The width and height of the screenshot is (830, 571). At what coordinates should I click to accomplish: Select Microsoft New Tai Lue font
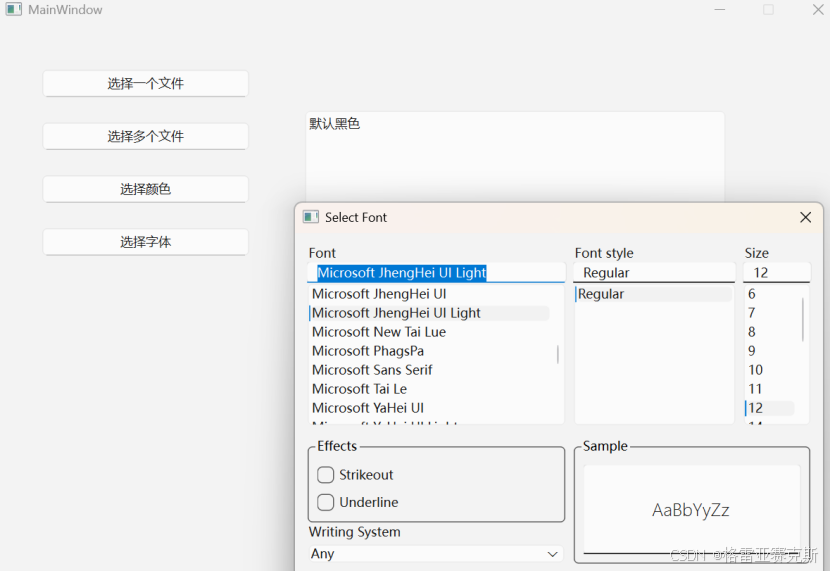pyautogui.click(x=430, y=332)
